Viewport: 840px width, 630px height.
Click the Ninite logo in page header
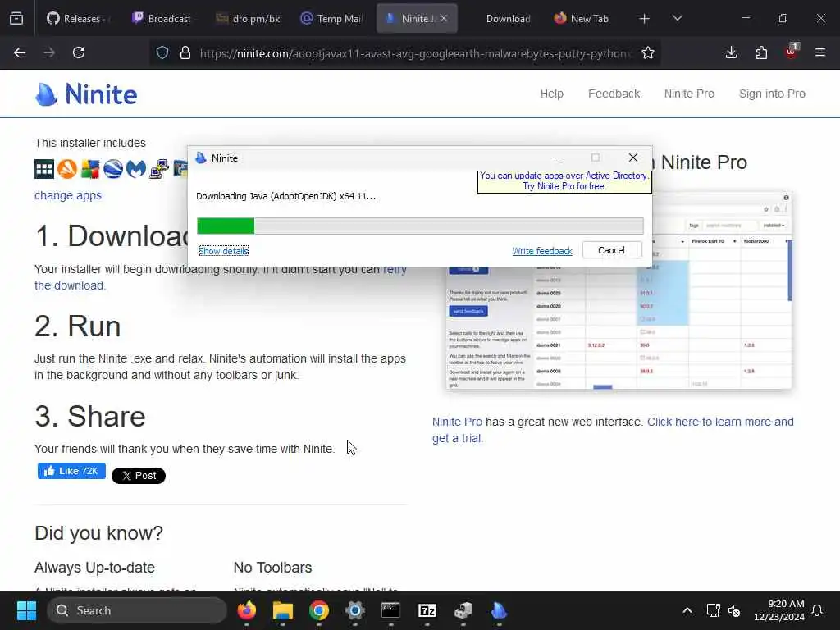(86, 94)
